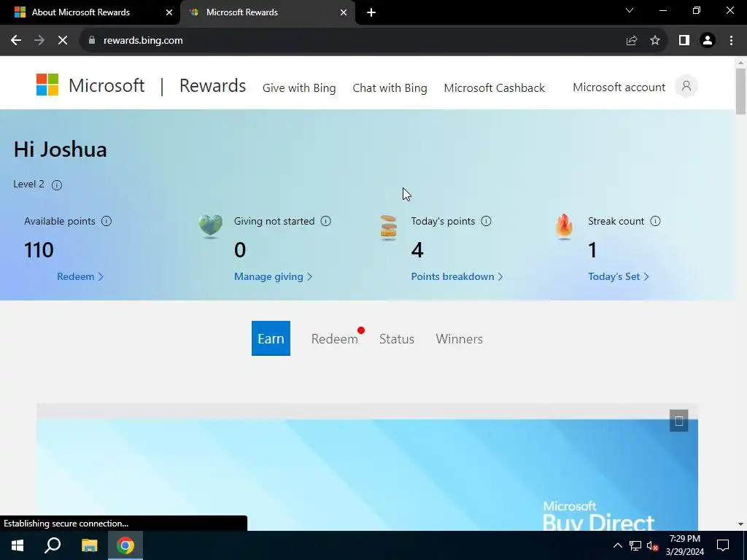Screen dimensions: 747x560
Task: Click the network tray icon
Action: [x=635, y=545]
